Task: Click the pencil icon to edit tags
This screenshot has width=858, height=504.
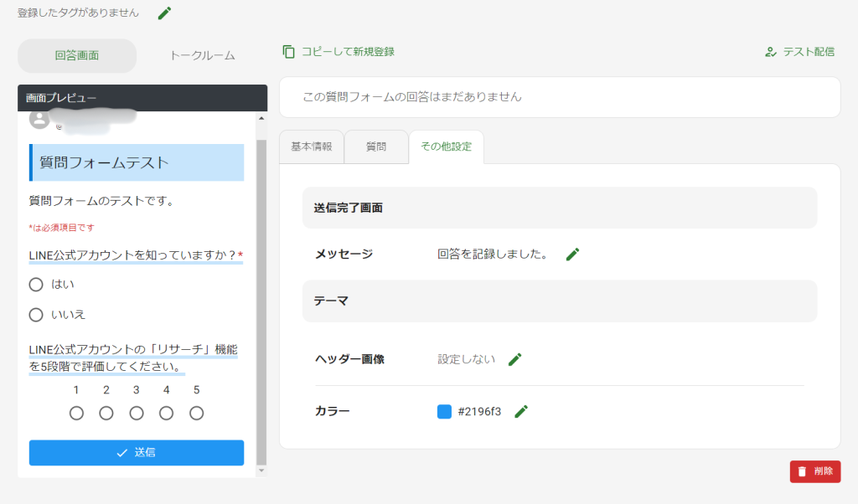Action: point(164,13)
